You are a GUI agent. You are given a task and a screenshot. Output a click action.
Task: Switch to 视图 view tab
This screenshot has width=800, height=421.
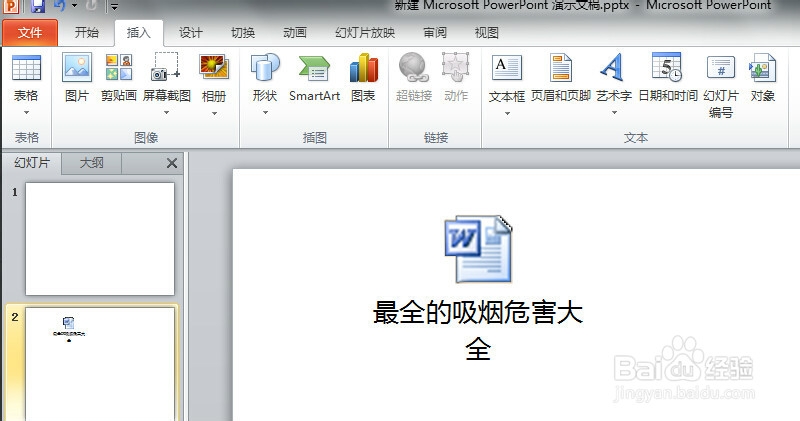point(487,33)
